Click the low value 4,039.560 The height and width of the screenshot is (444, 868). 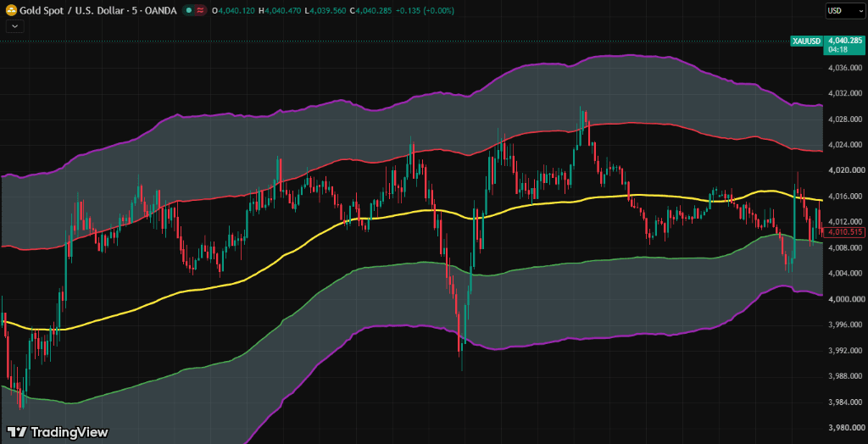[326, 10]
